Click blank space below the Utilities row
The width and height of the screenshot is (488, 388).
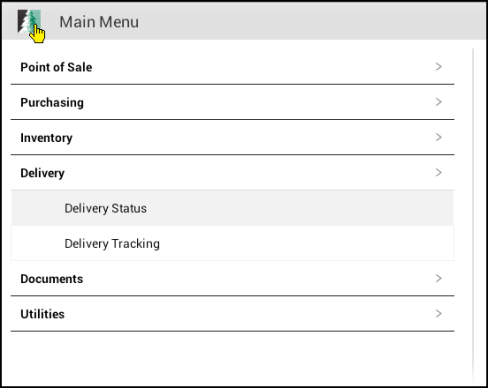(x=232, y=358)
